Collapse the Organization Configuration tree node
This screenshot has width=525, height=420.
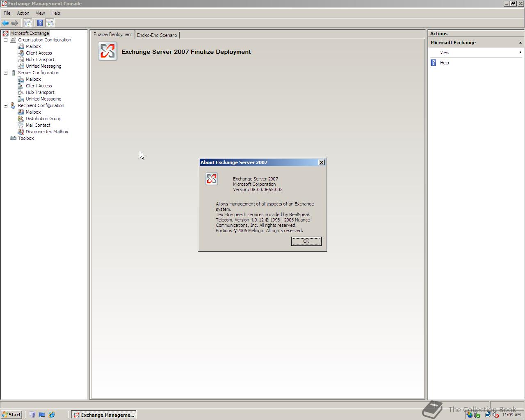[x=6, y=40]
